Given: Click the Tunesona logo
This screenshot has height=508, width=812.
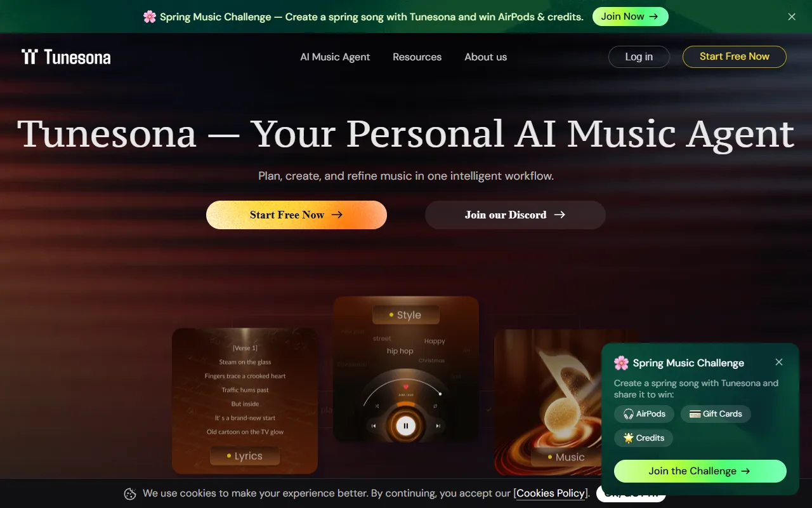Looking at the screenshot, I should [66, 57].
